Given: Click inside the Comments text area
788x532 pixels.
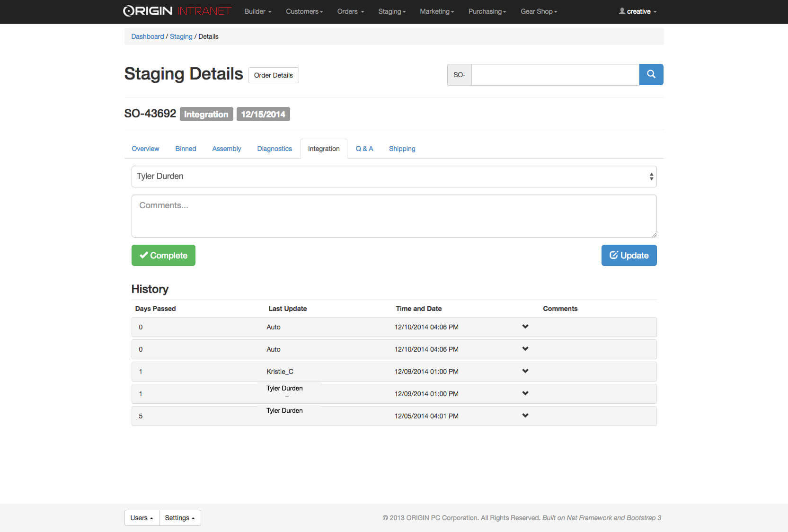Looking at the screenshot, I should pos(394,216).
